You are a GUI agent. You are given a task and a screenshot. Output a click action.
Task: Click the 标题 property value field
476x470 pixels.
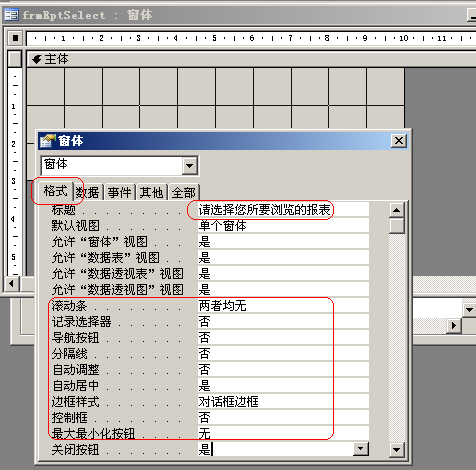[283, 210]
